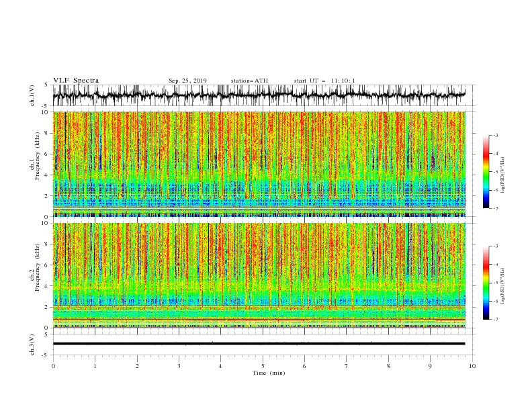
Task: Click the "-3" tick on ch.2 colorbar
Action: click(x=496, y=246)
